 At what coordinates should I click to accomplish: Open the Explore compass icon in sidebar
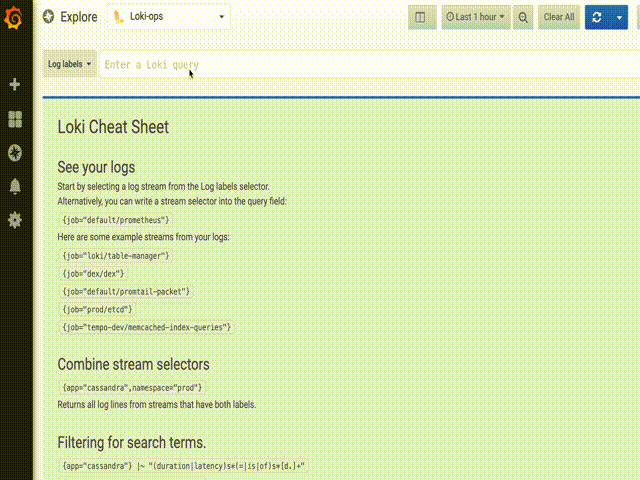(15, 153)
